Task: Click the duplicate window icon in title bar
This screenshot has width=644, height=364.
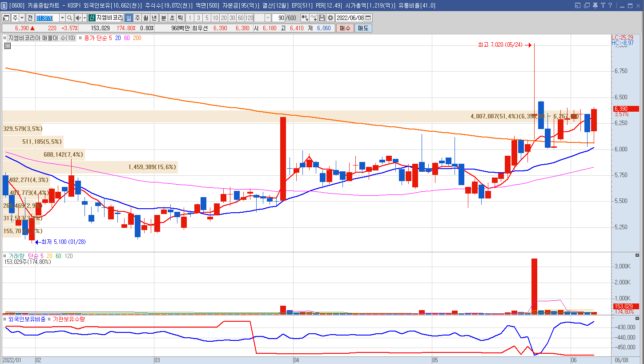Action: (587, 5)
